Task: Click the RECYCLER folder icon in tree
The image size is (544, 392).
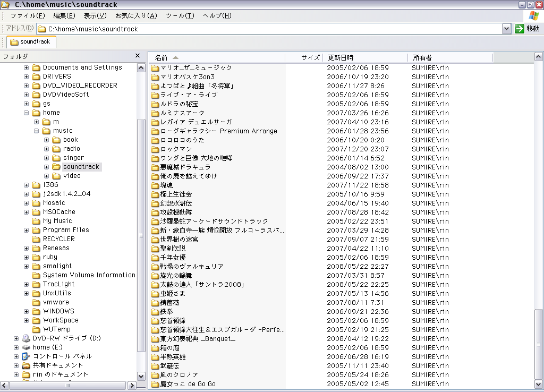Action: point(36,239)
